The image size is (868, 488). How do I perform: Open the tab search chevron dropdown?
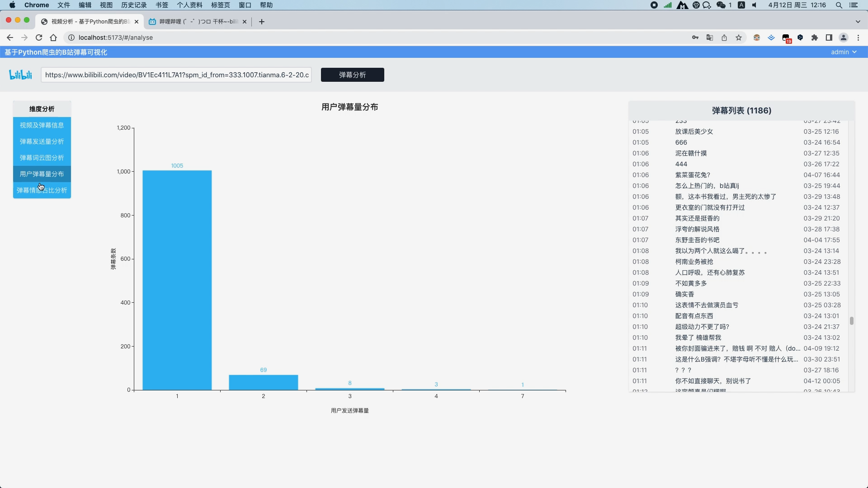coord(858,21)
